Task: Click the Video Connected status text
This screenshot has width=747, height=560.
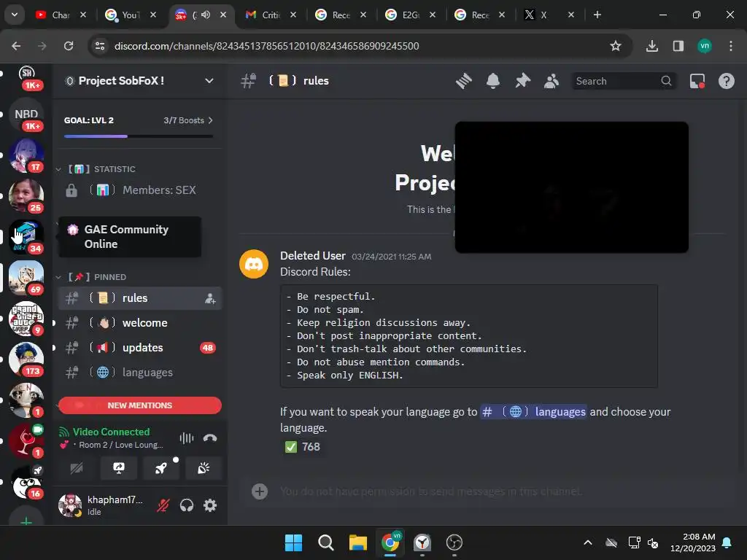Action: [111, 432]
